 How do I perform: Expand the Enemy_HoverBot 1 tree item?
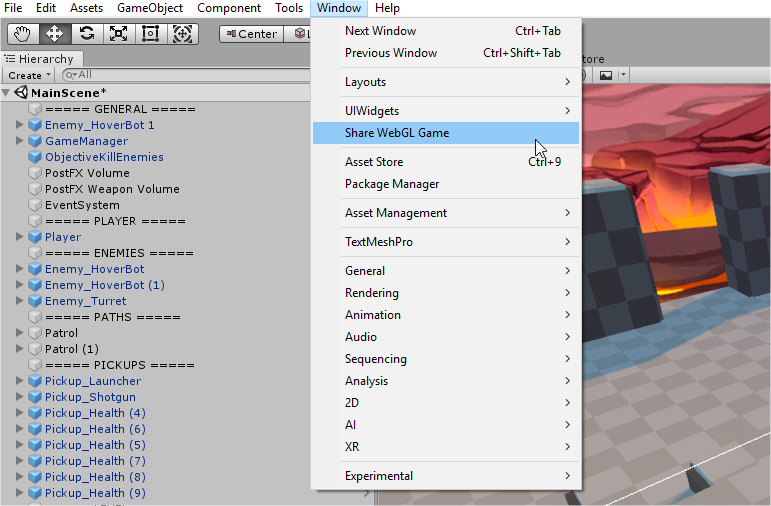20,125
